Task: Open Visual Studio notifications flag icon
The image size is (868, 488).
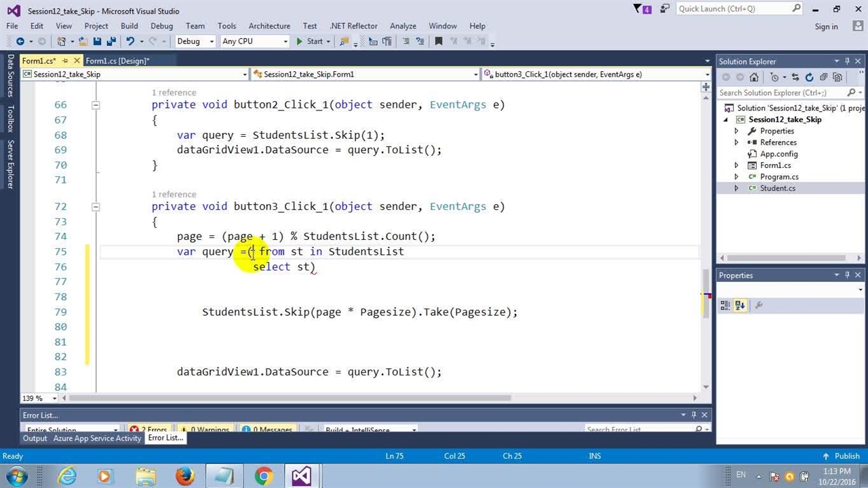Action: pos(639,9)
